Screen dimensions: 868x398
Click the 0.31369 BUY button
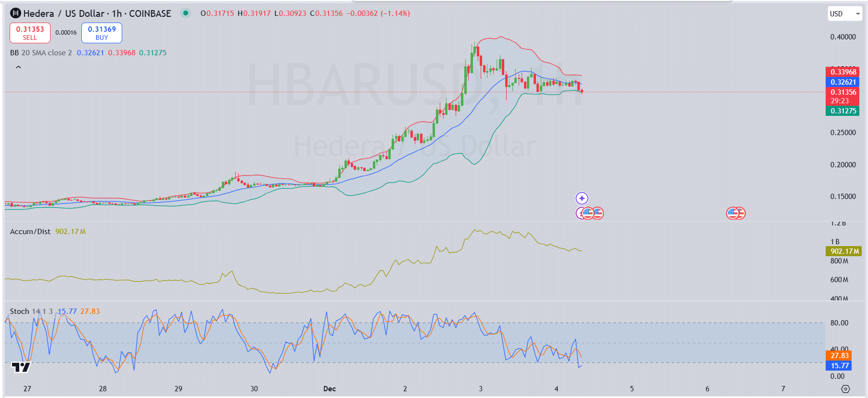point(102,33)
